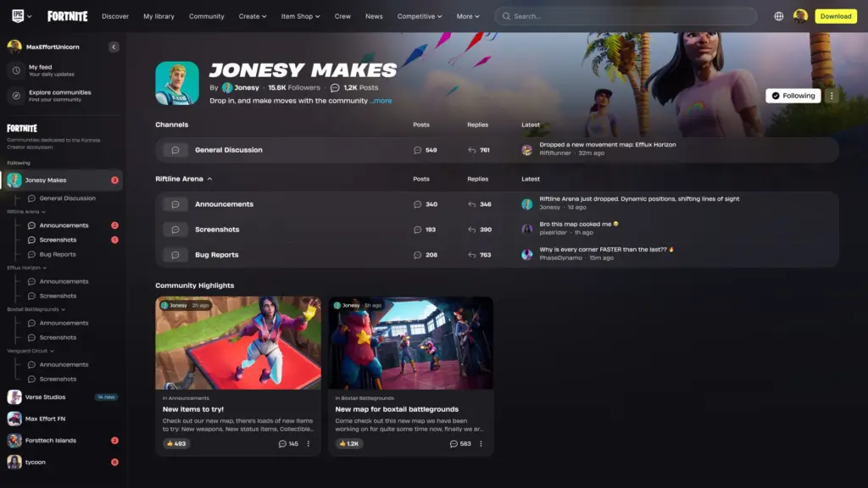Click the yellow Download button
Viewport: 868px width, 488px height.
click(836, 16)
